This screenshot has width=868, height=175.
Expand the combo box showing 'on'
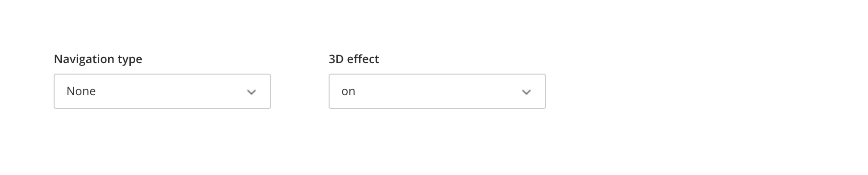coord(437,91)
